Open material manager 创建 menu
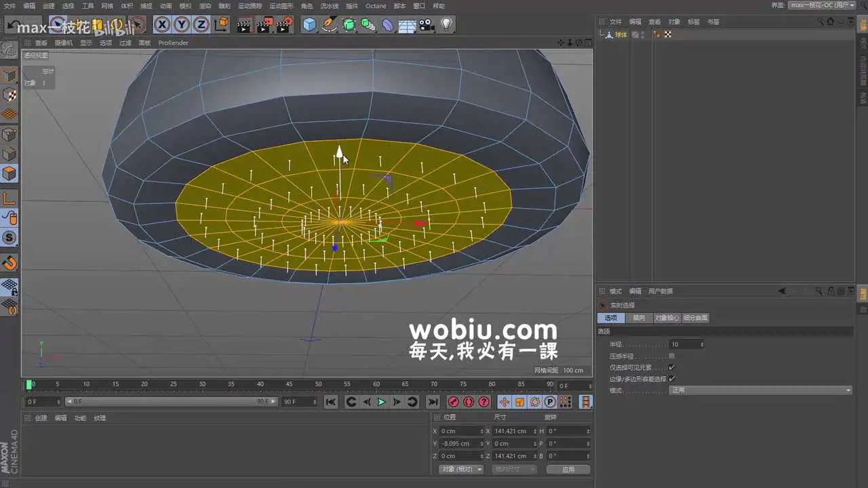 (41, 418)
